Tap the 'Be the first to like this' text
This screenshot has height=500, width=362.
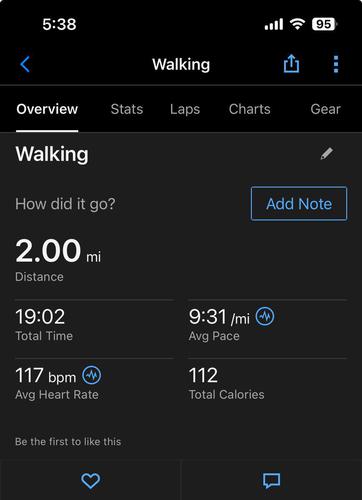click(68, 442)
